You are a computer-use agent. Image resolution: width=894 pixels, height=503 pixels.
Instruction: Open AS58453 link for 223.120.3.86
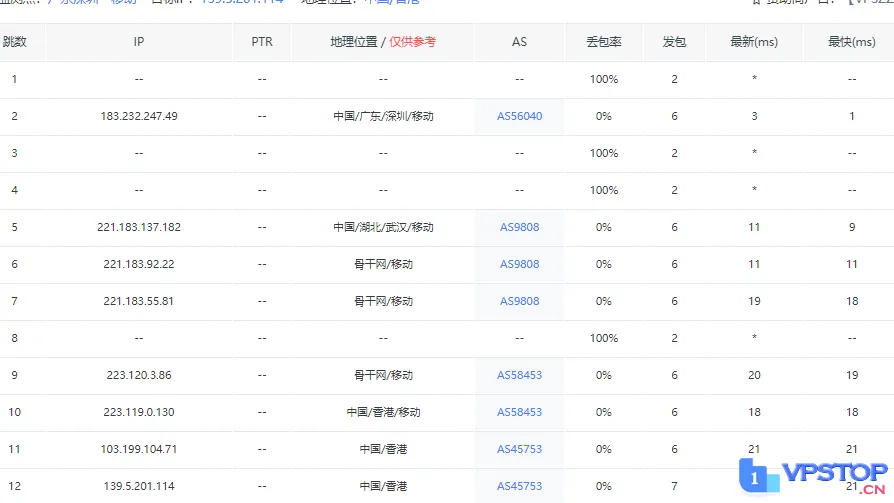coord(519,375)
